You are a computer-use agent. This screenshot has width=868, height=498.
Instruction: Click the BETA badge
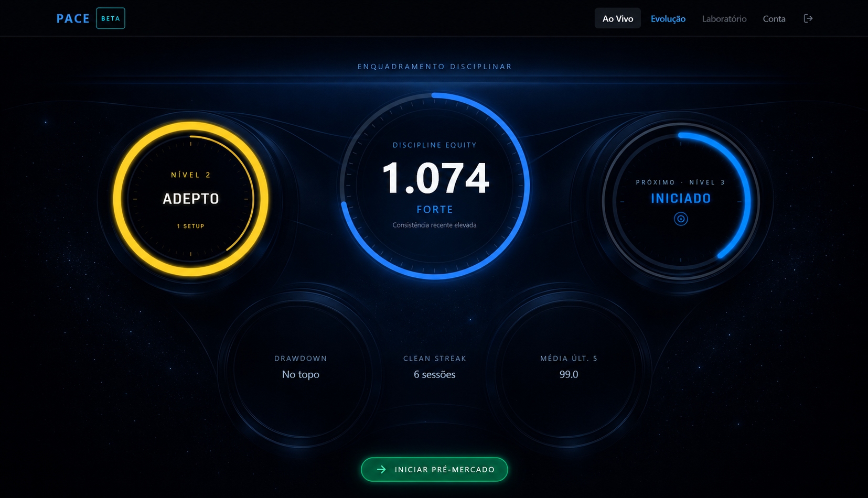(111, 18)
